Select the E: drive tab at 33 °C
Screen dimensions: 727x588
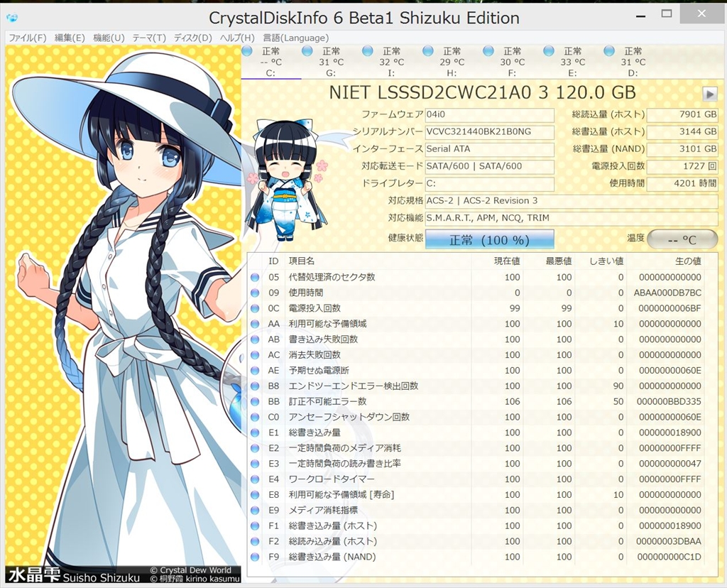click(x=572, y=62)
